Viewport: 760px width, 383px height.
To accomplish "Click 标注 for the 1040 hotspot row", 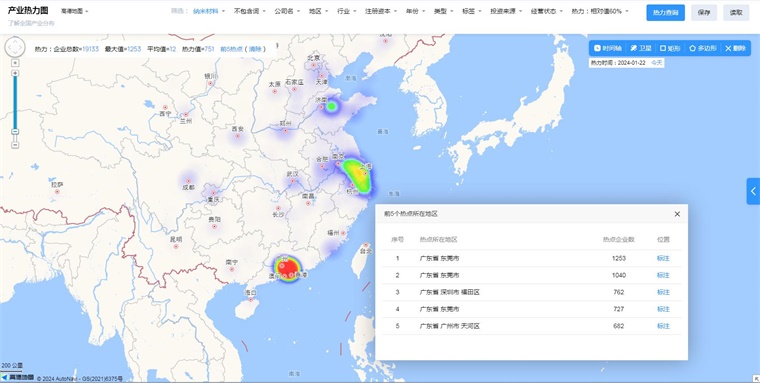I will point(663,275).
